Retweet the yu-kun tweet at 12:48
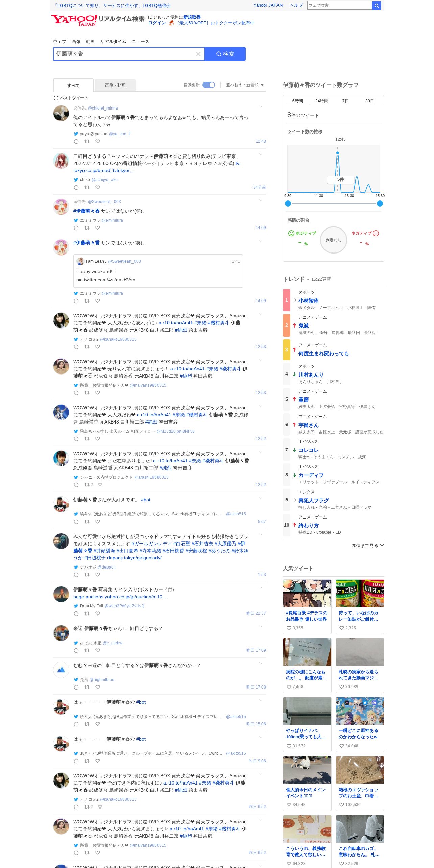This screenshot has height=868, width=434. click(x=87, y=141)
